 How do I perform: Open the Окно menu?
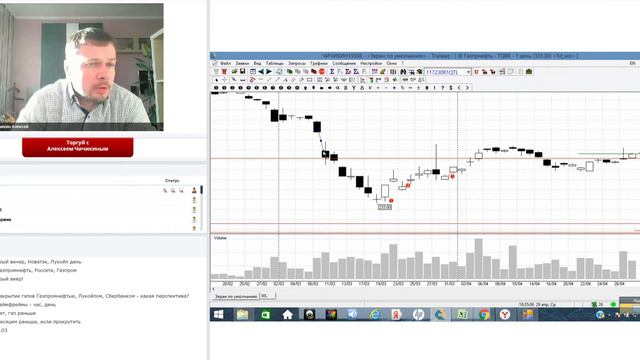(391, 63)
